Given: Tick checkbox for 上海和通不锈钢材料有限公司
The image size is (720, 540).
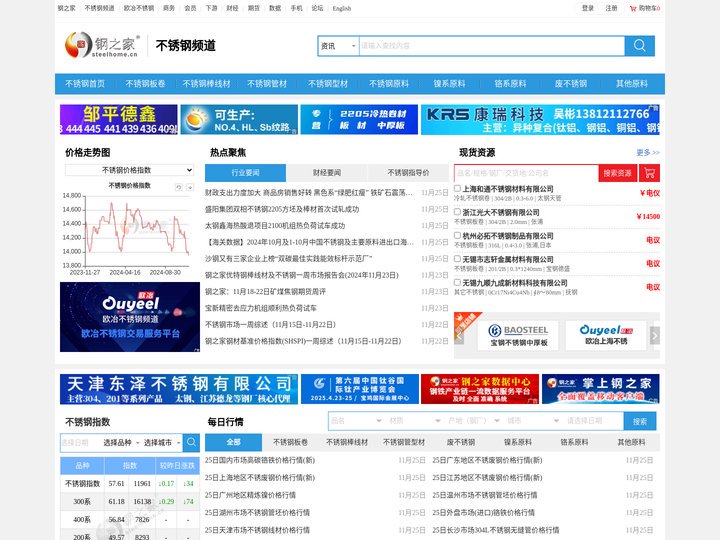Looking at the screenshot, I should 457,188.
